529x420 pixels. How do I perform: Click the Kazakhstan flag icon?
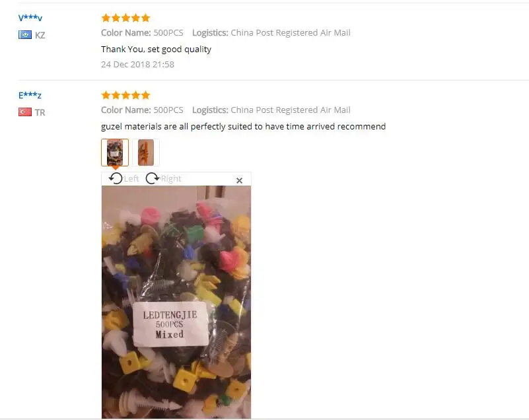tap(25, 35)
